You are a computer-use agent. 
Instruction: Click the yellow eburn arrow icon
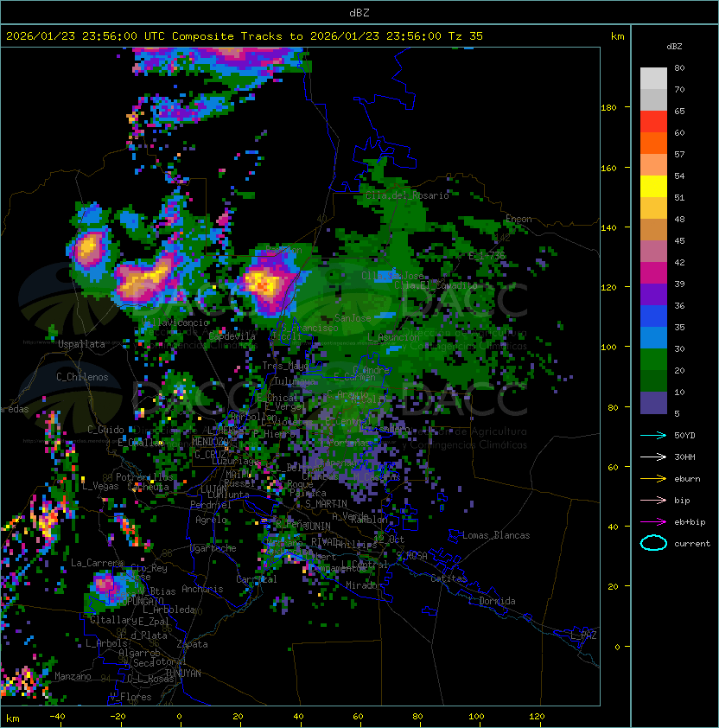coord(653,479)
